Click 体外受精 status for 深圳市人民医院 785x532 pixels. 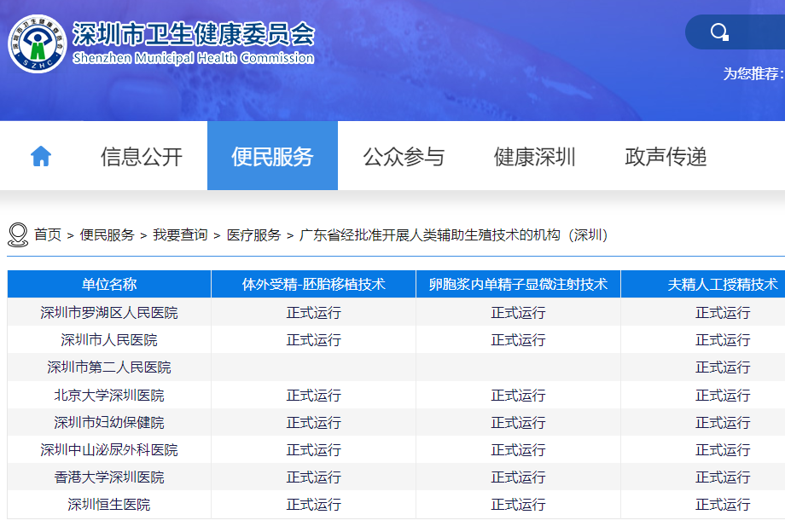click(x=313, y=340)
